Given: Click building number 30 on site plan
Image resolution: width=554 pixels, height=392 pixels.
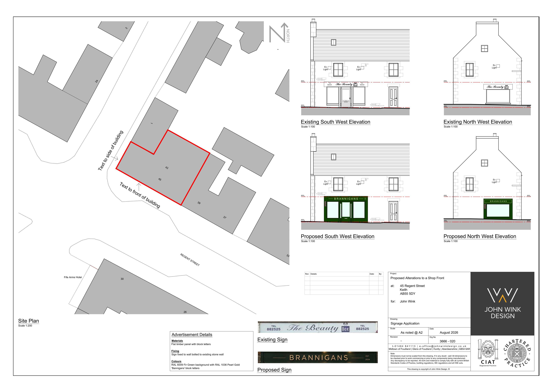Looking at the screenshot, I should pos(122,279).
